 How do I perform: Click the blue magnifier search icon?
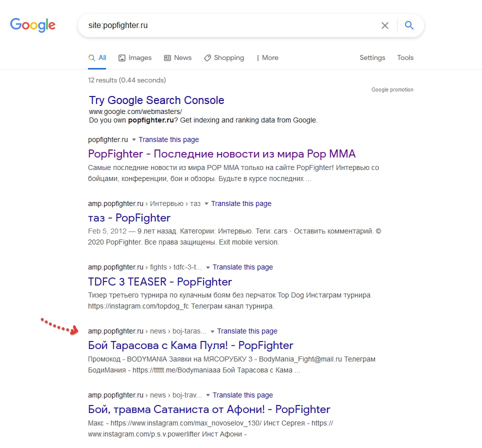click(x=409, y=25)
